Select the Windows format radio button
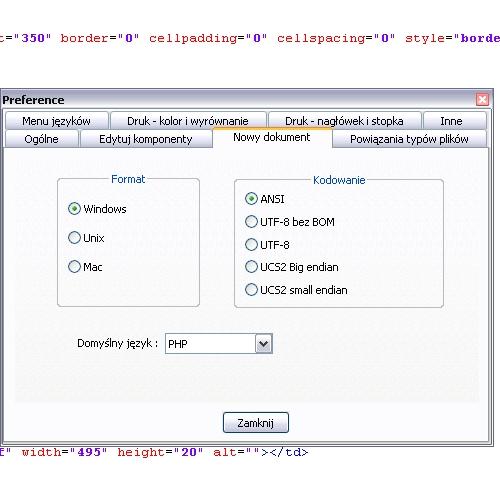 (x=74, y=209)
